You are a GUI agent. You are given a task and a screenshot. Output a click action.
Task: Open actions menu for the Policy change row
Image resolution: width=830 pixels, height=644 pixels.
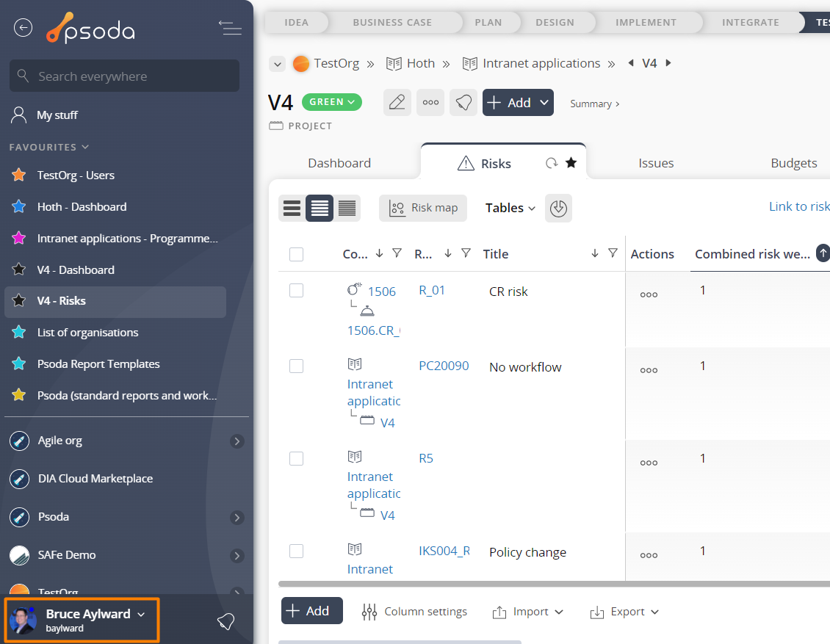pyautogui.click(x=649, y=556)
